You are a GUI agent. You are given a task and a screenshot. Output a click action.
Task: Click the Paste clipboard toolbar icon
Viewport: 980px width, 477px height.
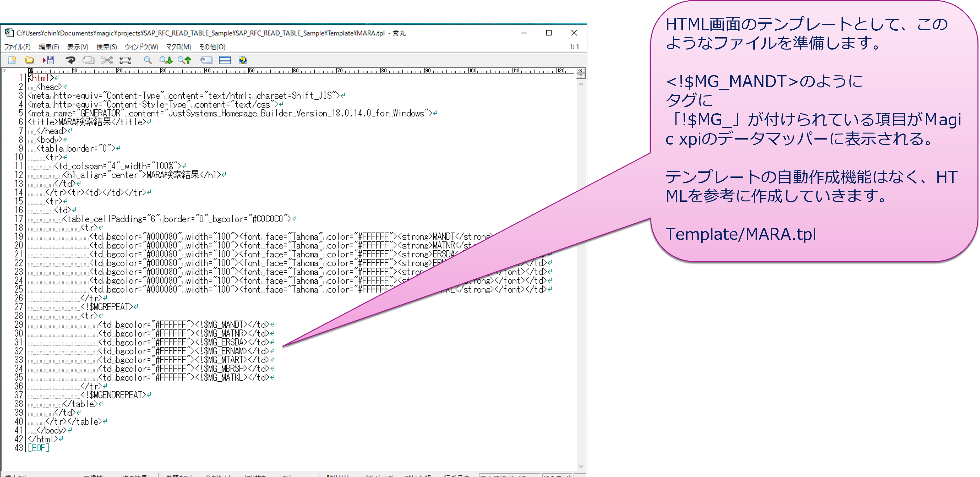[125, 60]
